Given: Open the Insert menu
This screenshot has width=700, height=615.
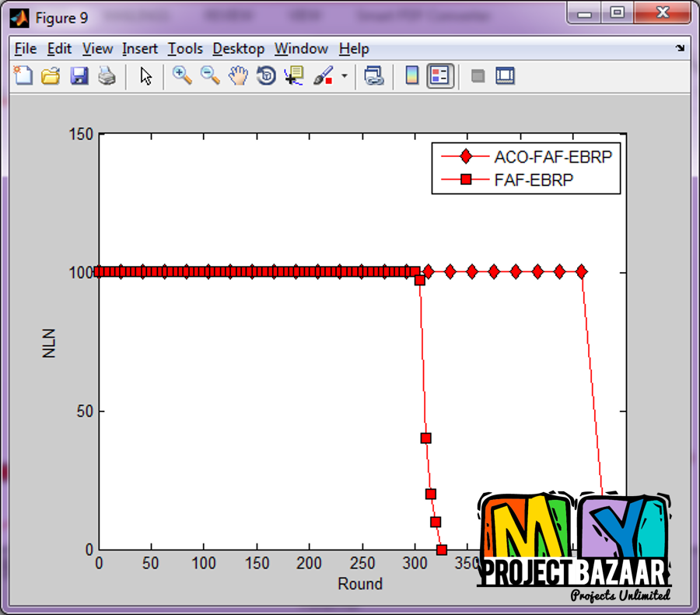Looking at the screenshot, I should pos(140,48).
